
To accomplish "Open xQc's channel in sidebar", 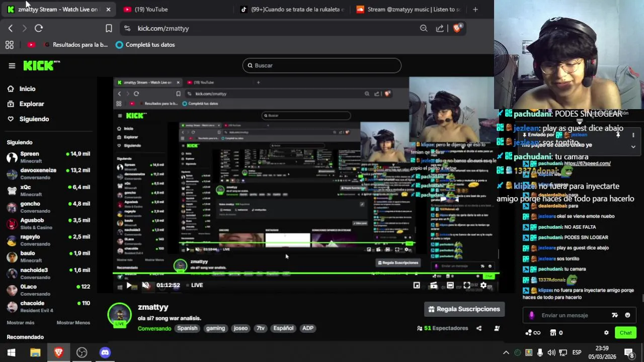I will (x=48, y=190).
